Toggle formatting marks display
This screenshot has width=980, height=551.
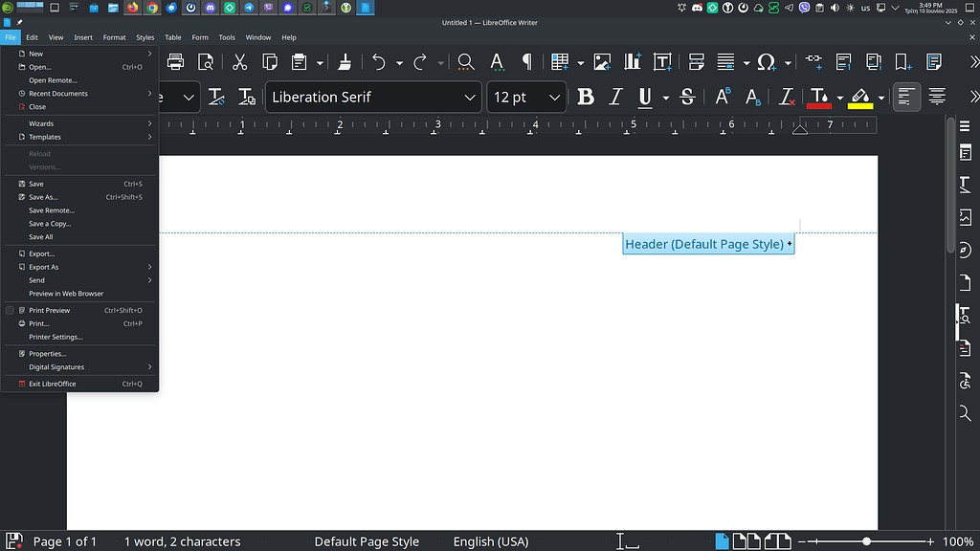coord(525,61)
